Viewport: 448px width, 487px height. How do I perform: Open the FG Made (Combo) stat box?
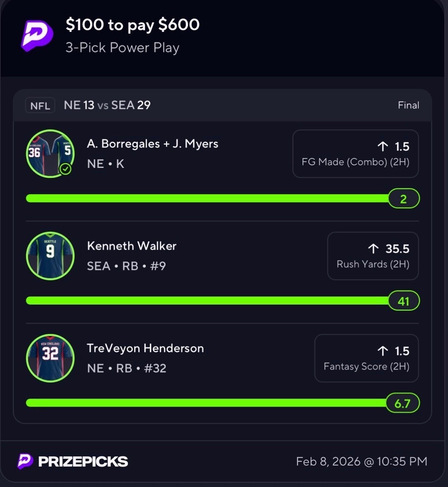(x=355, y=154)
